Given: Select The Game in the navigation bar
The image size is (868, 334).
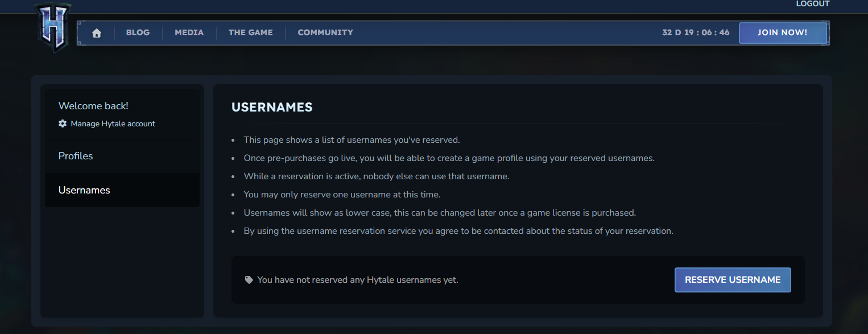Looking at the screenshot, I should [250, 32].
